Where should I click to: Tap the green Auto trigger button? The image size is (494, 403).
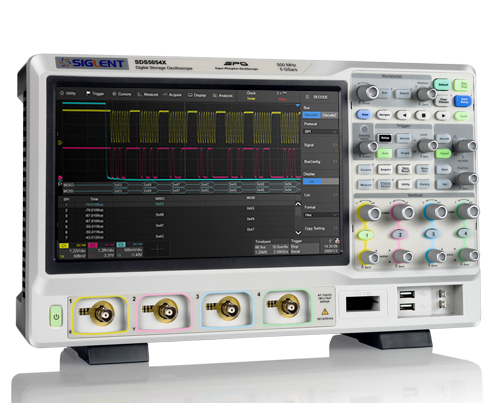click(384, 153)
